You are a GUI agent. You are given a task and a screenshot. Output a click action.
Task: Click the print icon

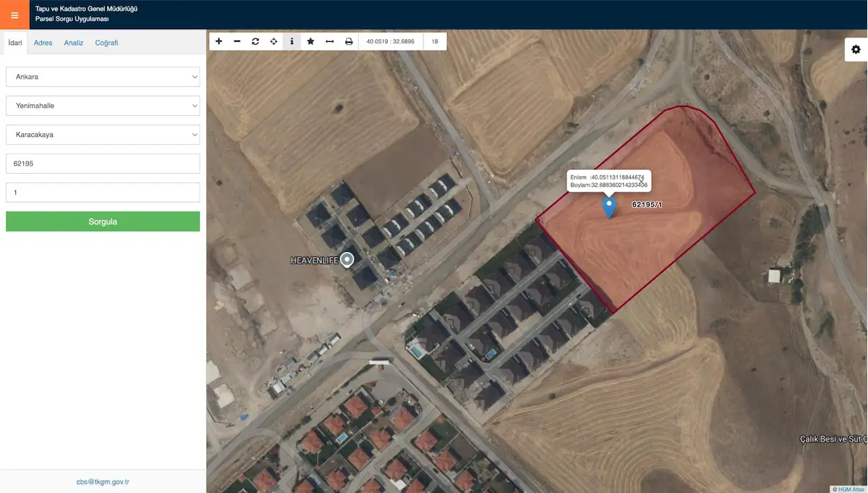[349, 41]
